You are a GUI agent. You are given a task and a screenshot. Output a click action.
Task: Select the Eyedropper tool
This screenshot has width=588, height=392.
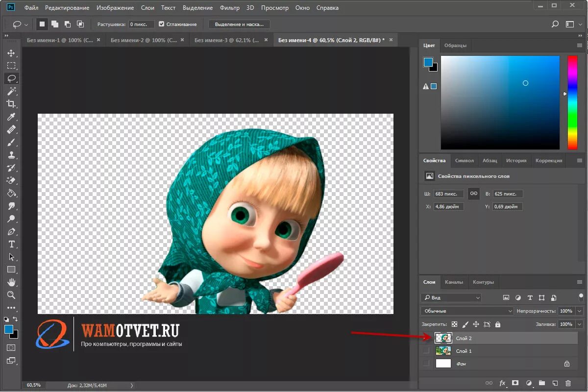click(x=11, y=117)
